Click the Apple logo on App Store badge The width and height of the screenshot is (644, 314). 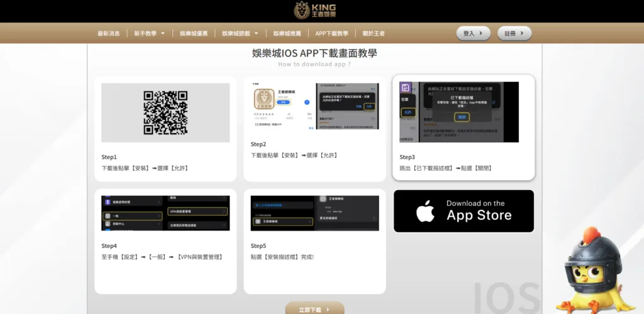[425, 211]
